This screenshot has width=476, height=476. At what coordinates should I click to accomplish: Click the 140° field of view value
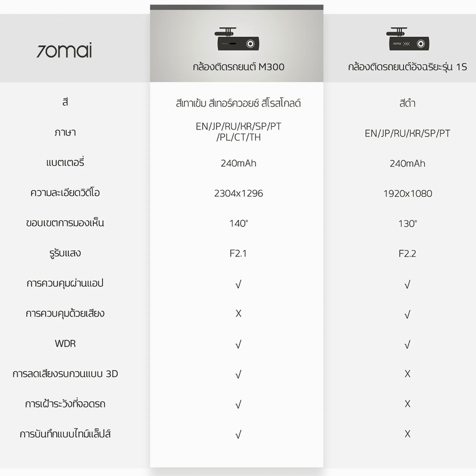coord(238,223)
